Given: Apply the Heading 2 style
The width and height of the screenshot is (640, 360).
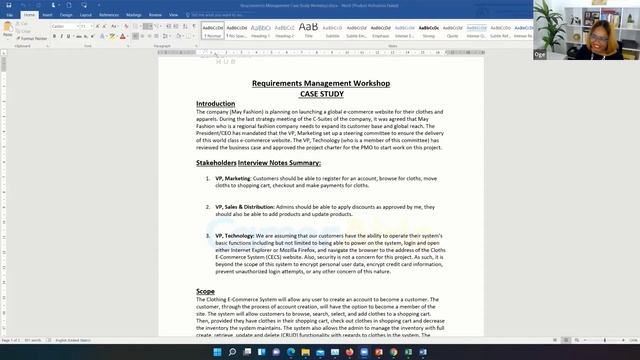Looking at the screenshot, I should click(284, 31).
